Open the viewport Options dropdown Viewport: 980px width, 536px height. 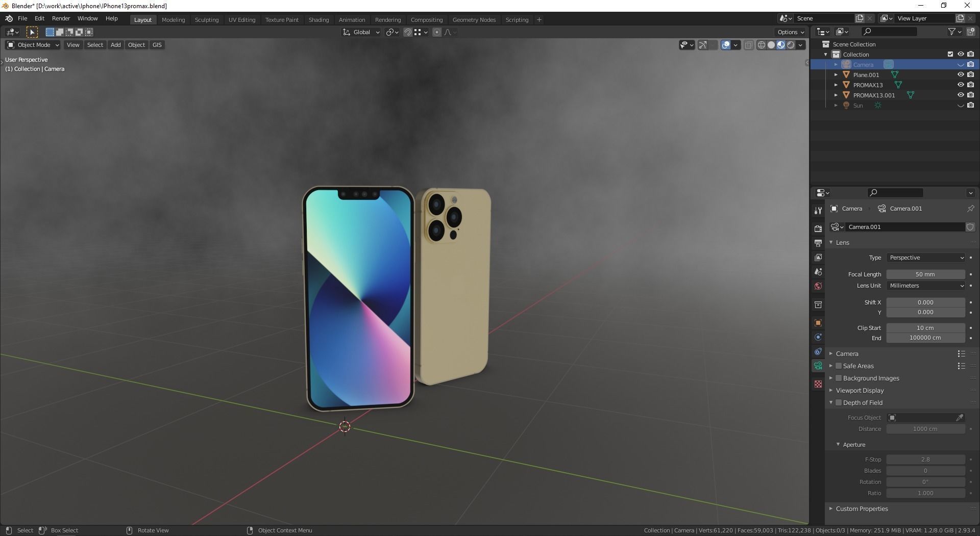791,32
